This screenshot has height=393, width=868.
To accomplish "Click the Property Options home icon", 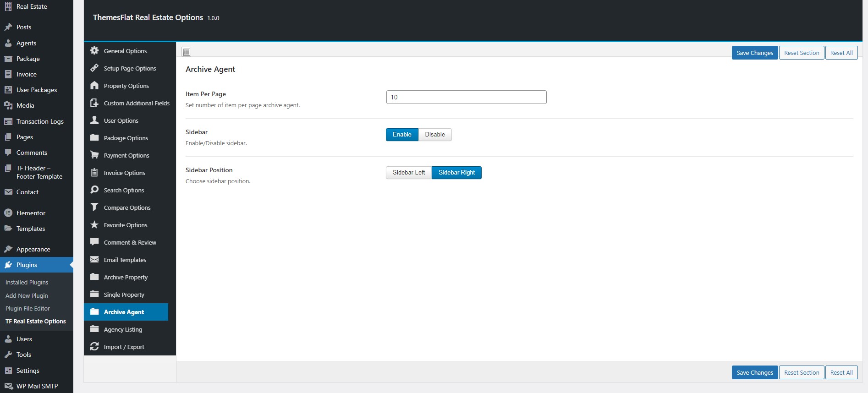I will (x=94, y=86).
